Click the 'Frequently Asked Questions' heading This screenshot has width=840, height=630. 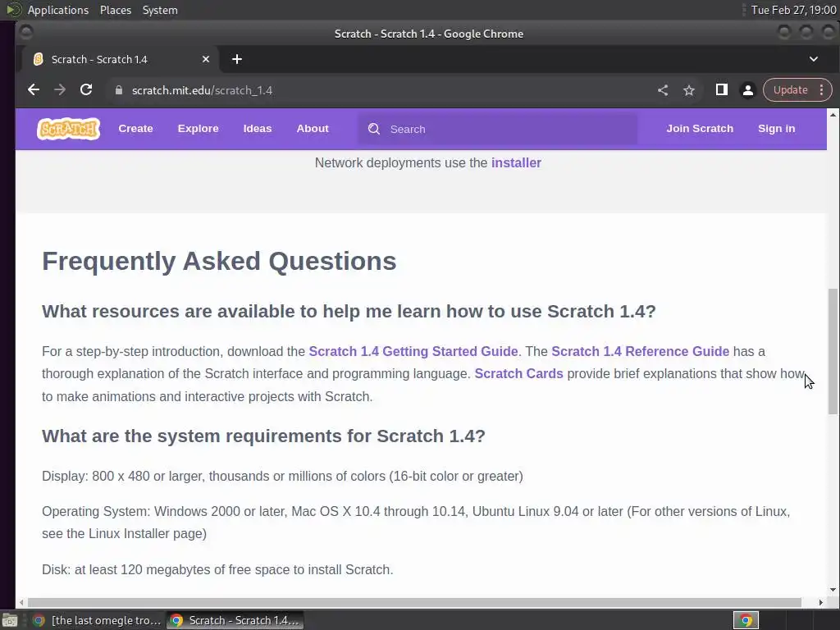[x=219, y=262]
